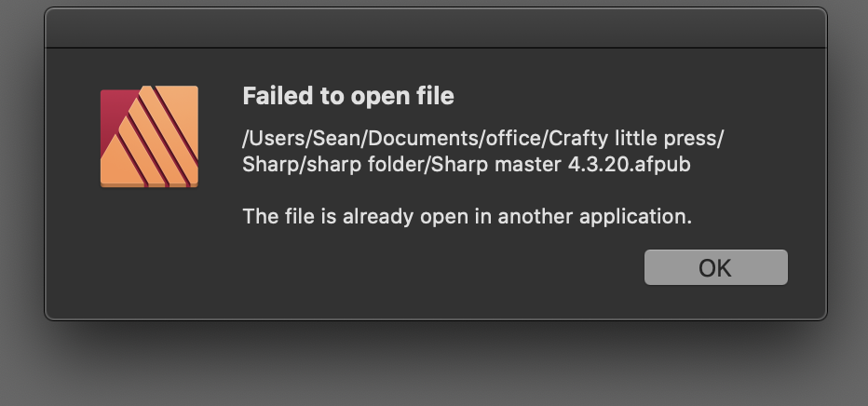Click the gray backdrop below the dialog

click(x=434, y=365)
